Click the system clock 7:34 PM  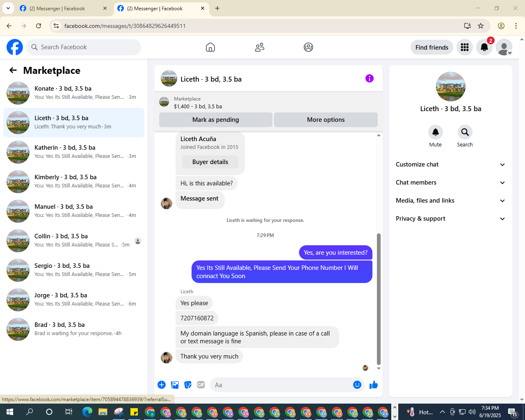pos(490,408)
